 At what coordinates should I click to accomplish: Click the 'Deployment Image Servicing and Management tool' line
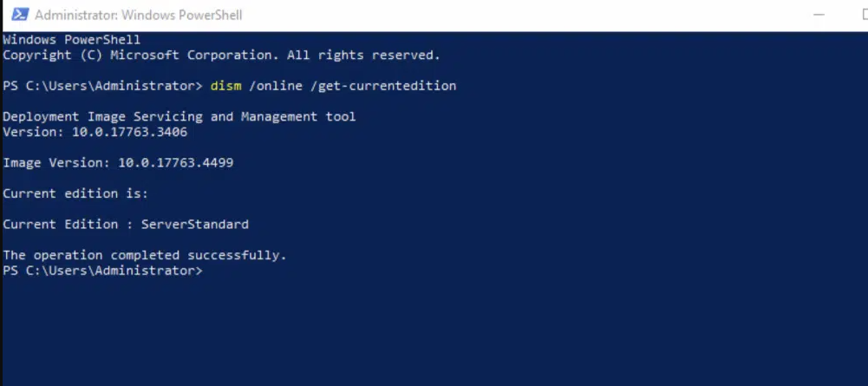(x=179, y=116)
